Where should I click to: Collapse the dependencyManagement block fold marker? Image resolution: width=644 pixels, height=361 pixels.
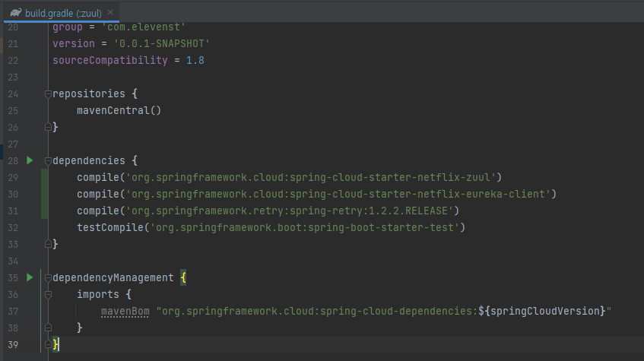click(x=48, y=278)
